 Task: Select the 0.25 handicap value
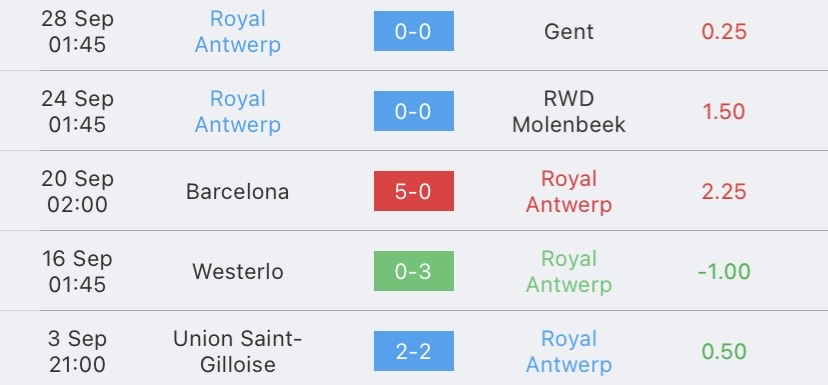point(724,32)
